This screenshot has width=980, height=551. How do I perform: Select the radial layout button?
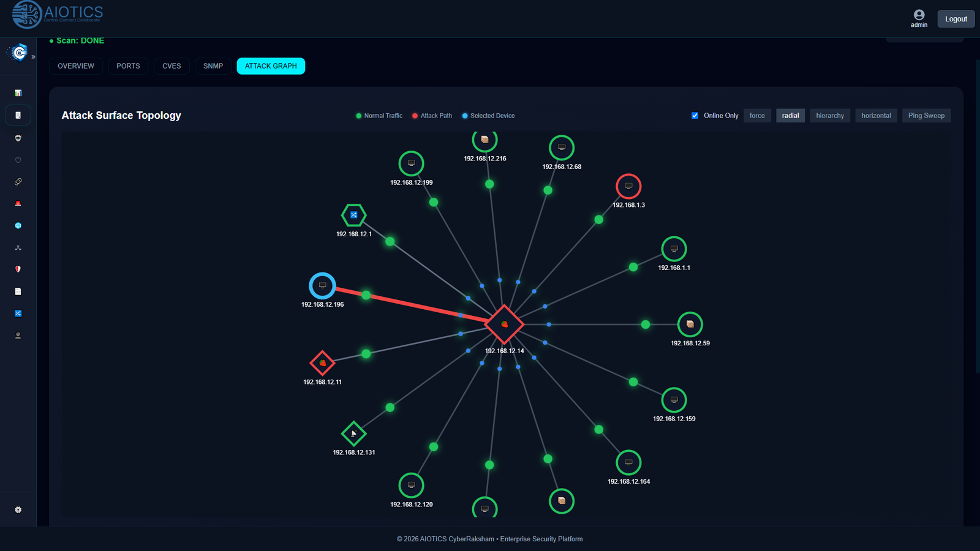coord(790,116)
